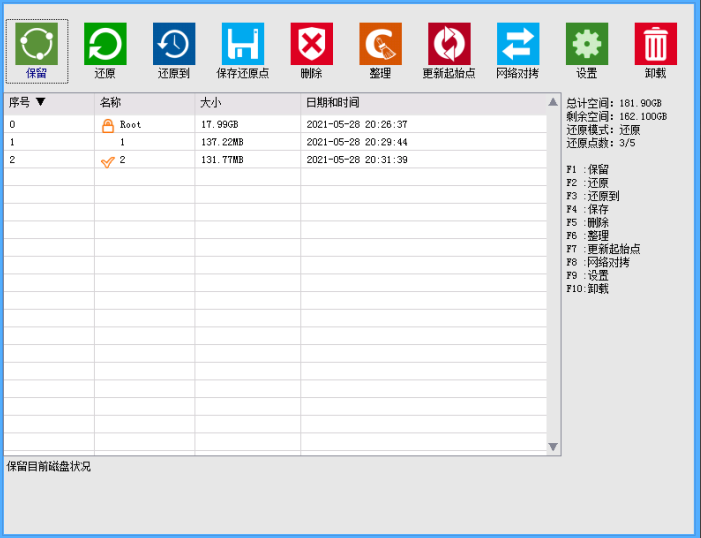Click the date 2021-05-28 20:31:39
This screenshot has height=538, width=701.
[357, 160]
